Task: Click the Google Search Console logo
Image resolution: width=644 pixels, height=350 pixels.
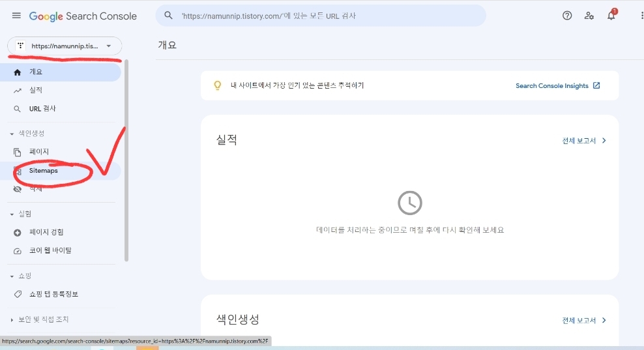Action: (x=83, y=16)
